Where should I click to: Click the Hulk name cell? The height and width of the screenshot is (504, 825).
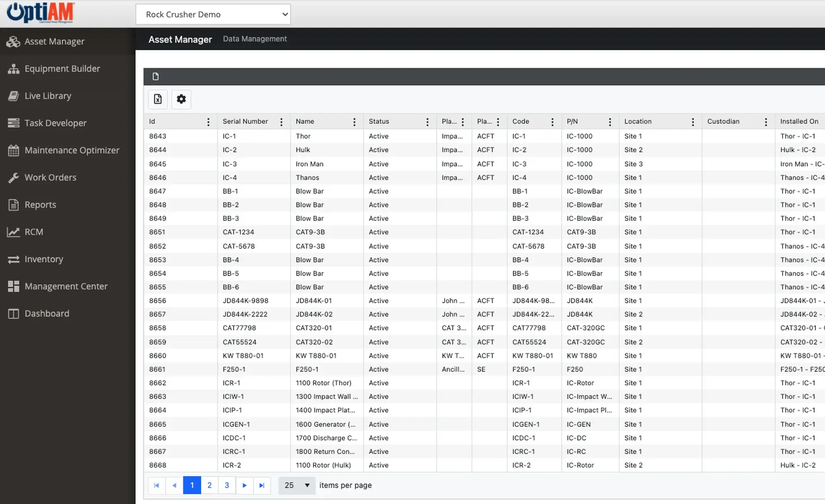(x=327, y=150)
